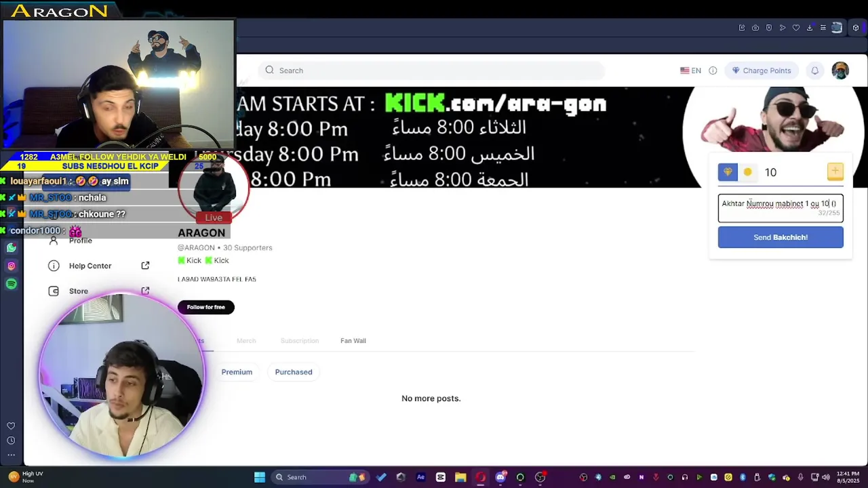Open the Subscription tab

tap(300, 341)
